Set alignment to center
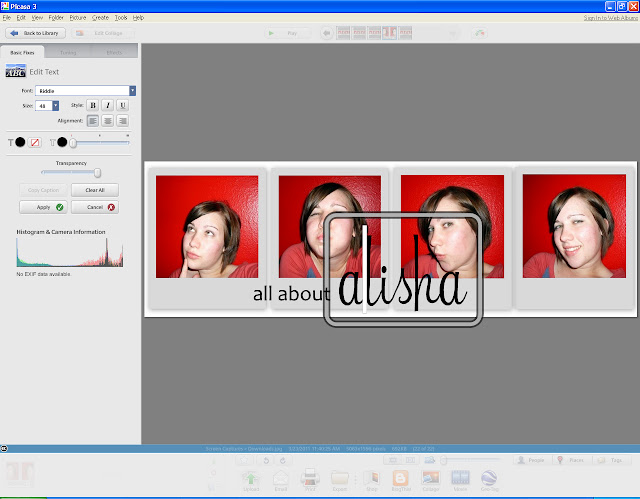This screenshot has width=640, height=499. coord(108,121)
